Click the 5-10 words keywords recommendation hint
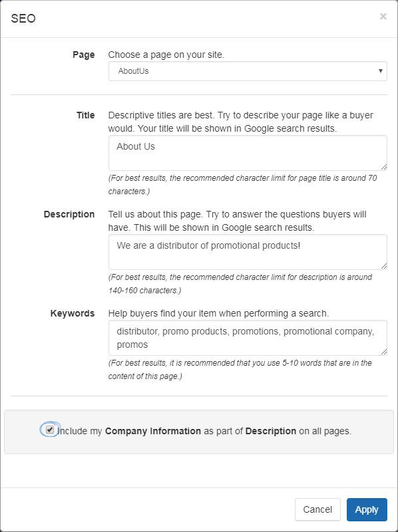398x532 pixels. [240, 370]
